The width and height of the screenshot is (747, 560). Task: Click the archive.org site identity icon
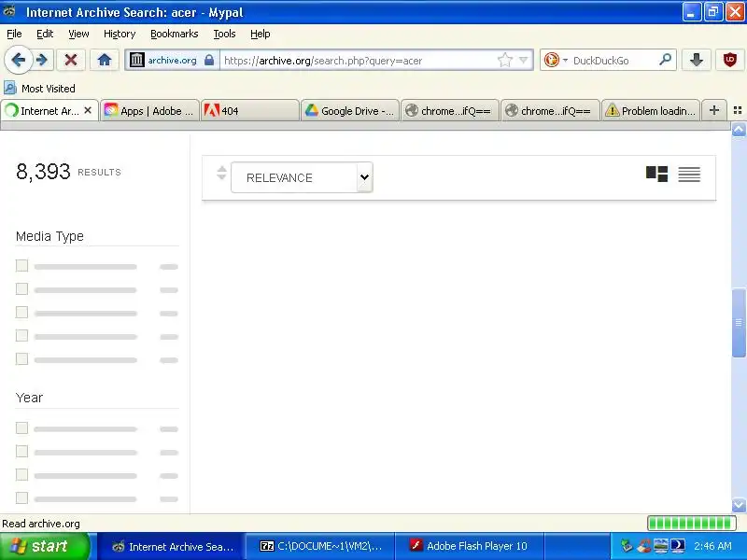136,60
